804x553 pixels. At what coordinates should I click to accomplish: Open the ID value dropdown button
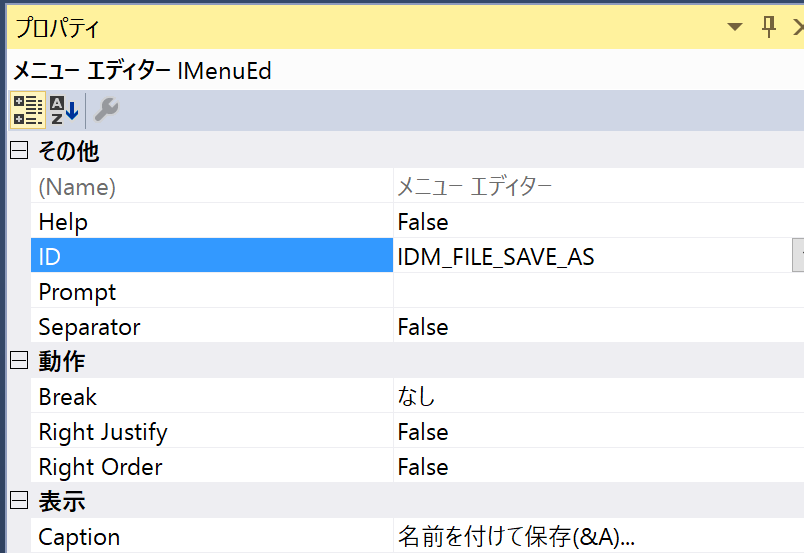pyautogui.click(x=798, y=255)
